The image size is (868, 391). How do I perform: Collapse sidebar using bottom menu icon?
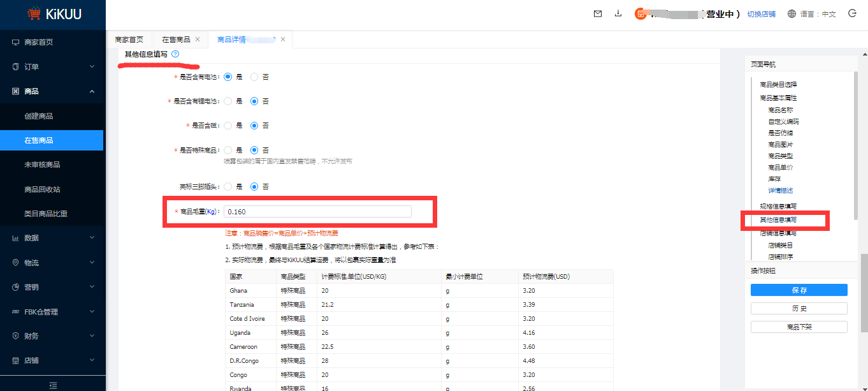click(x=53, y=385)
